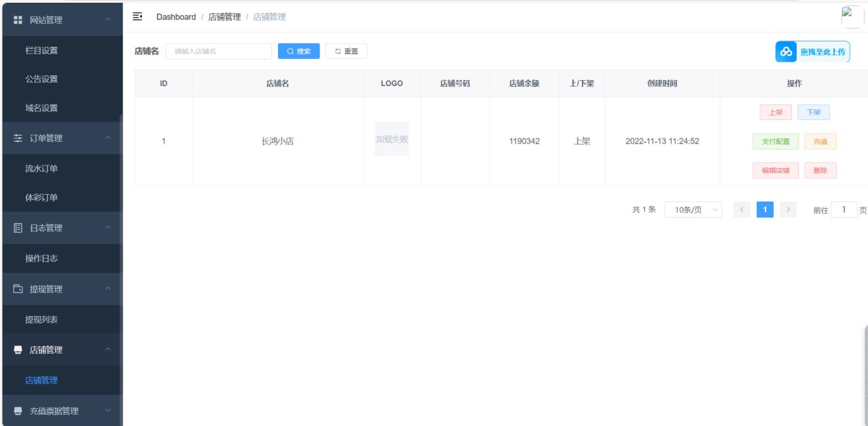Click the 订单管理 sliders icon
The height and width of the screenshot is (426, 868).
[x=18, y=138]
